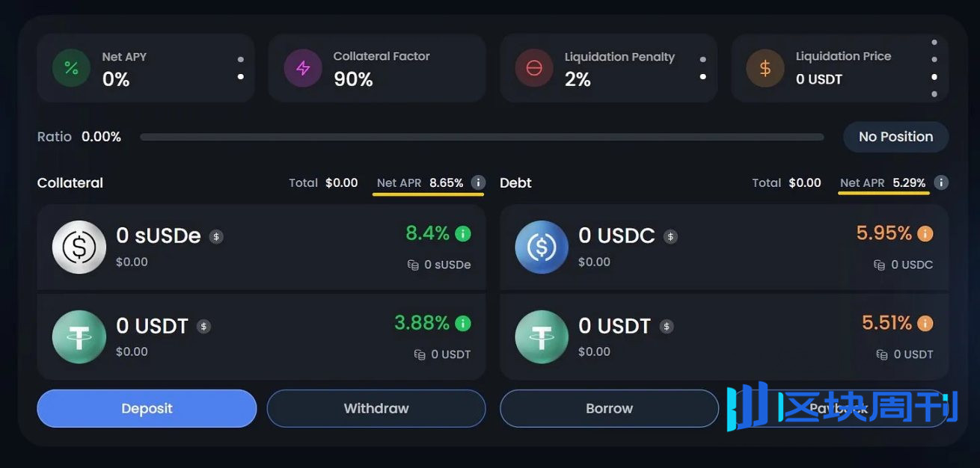Toggle the dollar badge beside sUSDe
The height and width of the screenshot is (468, 980).
(x=216, y=236)
